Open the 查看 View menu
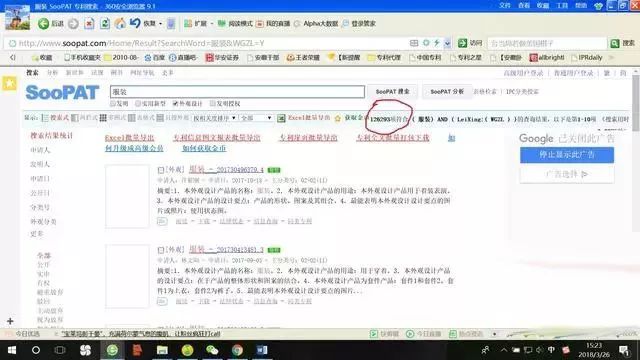640x360 pixels. coord(524,6)
